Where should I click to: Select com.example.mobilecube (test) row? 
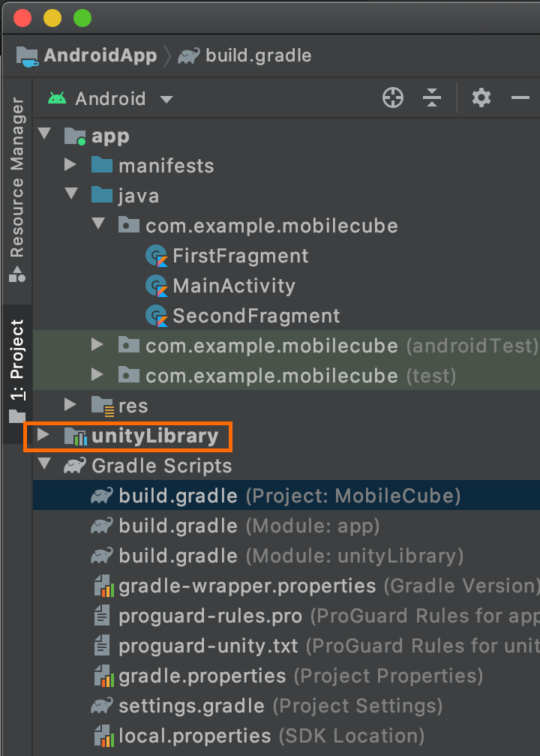point(286,376)
